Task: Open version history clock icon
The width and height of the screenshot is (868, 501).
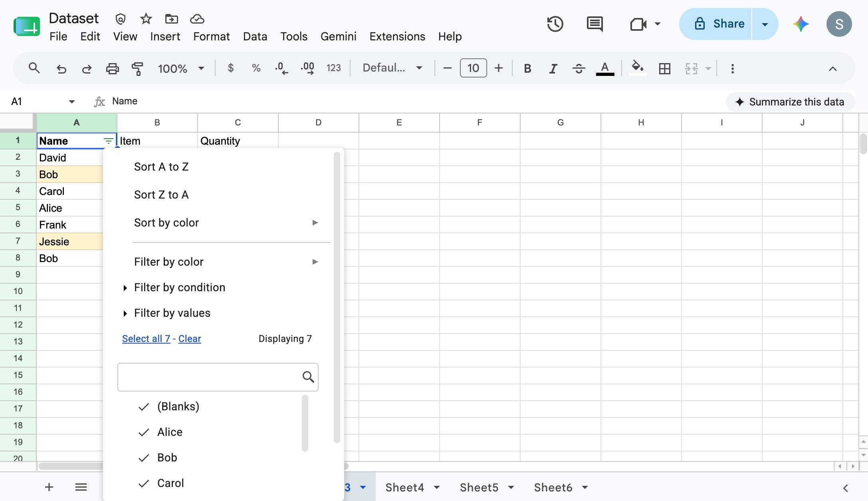Action: [555, 24]
